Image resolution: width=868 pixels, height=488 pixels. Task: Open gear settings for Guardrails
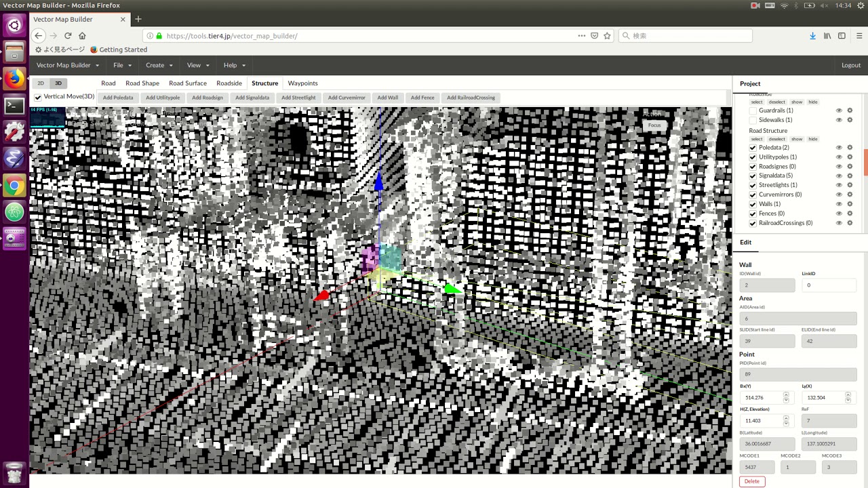tap(850, 110)
